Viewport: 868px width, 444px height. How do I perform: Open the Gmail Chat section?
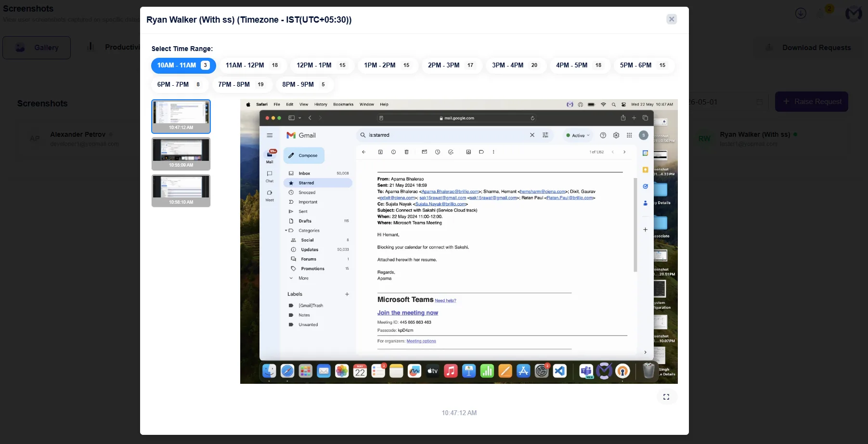tap(270, 176)
